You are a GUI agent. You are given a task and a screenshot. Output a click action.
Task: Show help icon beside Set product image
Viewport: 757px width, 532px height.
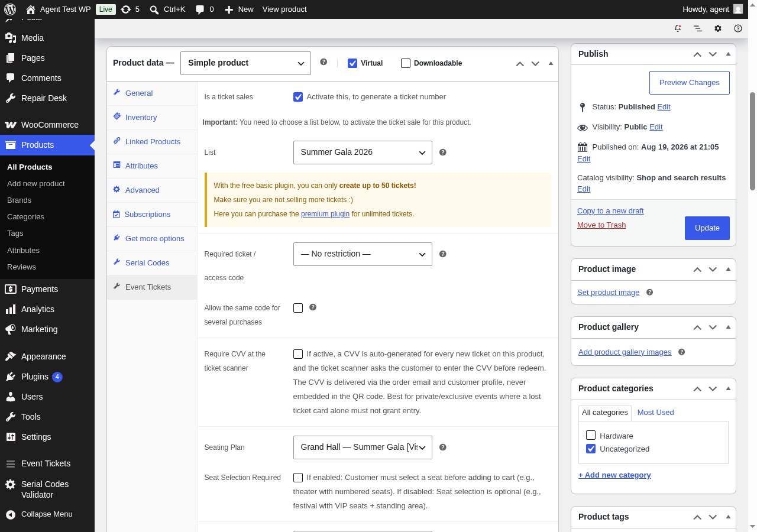click(x=649, y=292)
